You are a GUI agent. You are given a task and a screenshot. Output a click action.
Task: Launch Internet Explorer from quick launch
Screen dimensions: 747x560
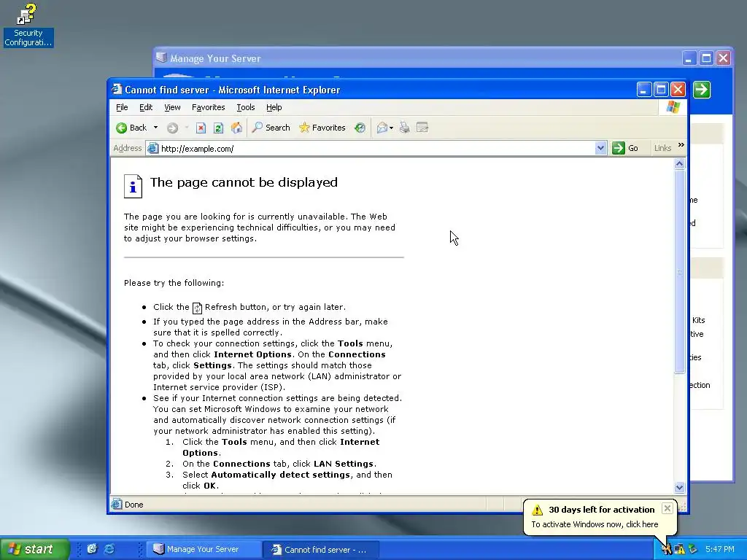pyautogui.click(x=109, y=549)
